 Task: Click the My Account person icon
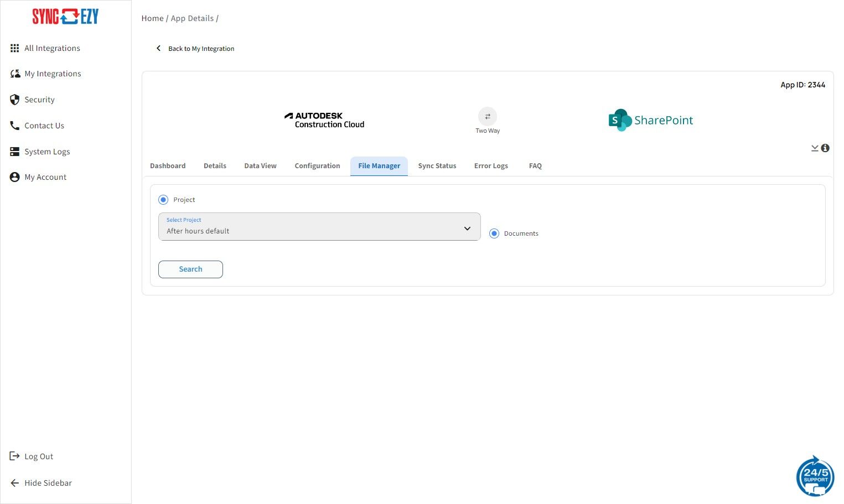pyautogui.click(x=15, y=177)
